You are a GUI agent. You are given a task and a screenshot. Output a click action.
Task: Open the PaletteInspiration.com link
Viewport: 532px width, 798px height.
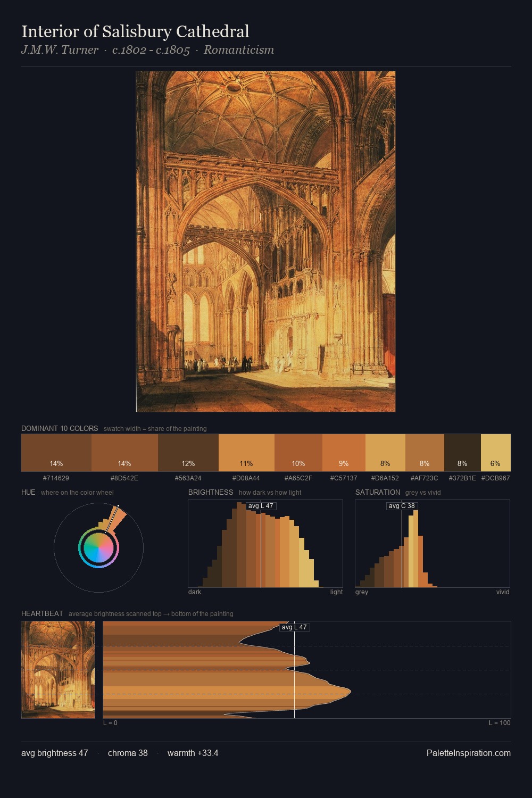coord(469,753)
